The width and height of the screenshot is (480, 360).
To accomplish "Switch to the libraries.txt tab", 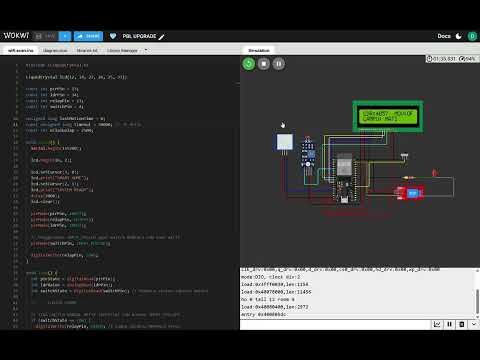I will point(87,50).
